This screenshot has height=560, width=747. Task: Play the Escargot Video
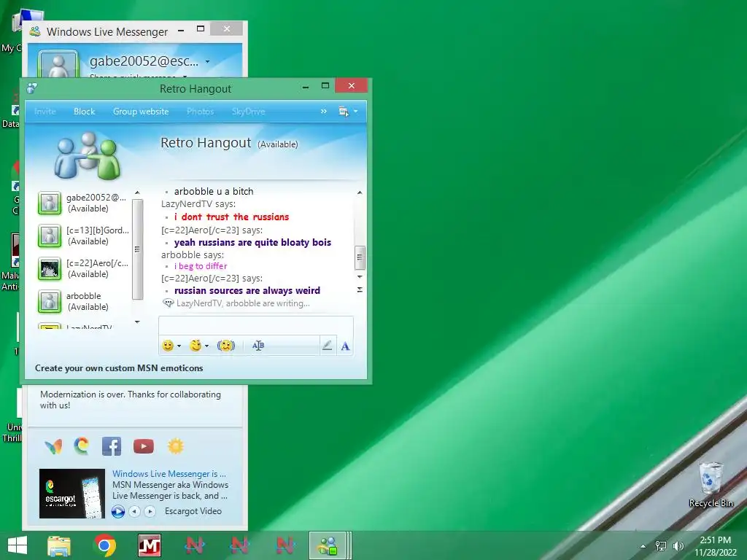[x=118, y=511]
